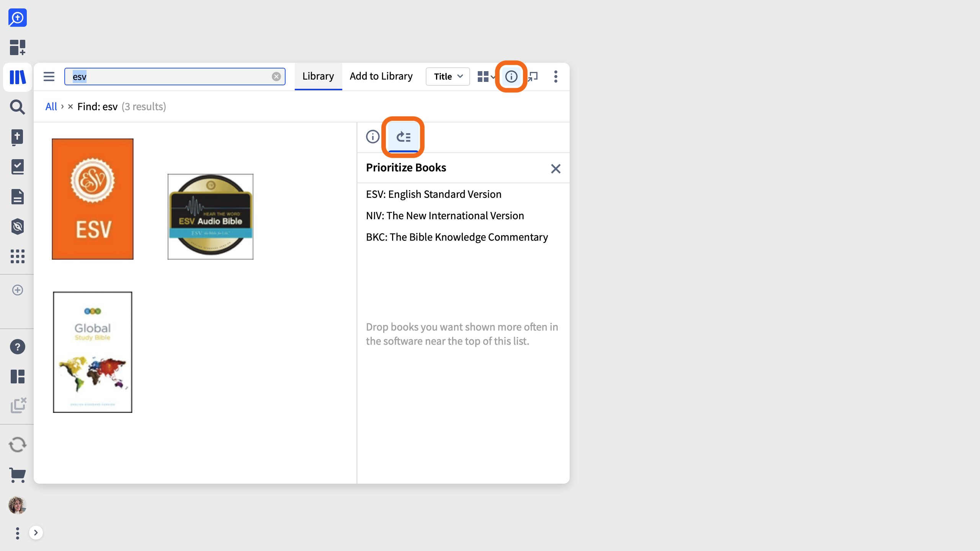Viewport: 980px width, 551px height.
Task: Toggle the information sidebar icon
Action: 511,77
